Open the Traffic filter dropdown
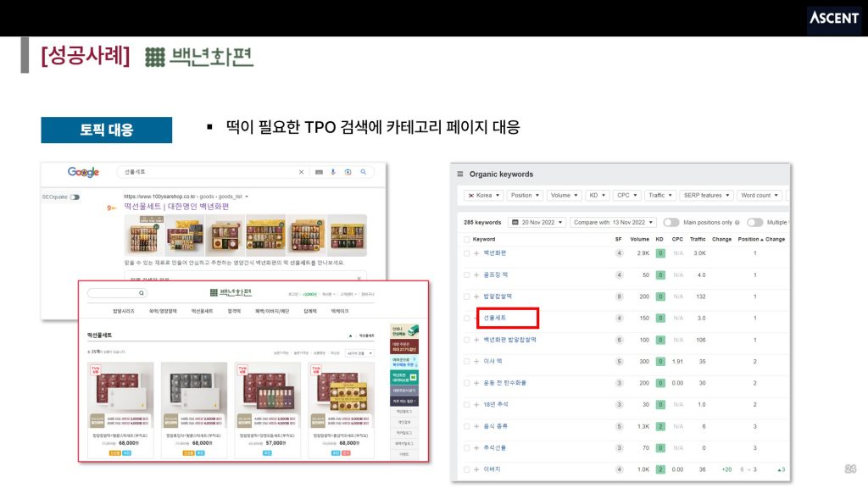 click(x=659, y=196)
